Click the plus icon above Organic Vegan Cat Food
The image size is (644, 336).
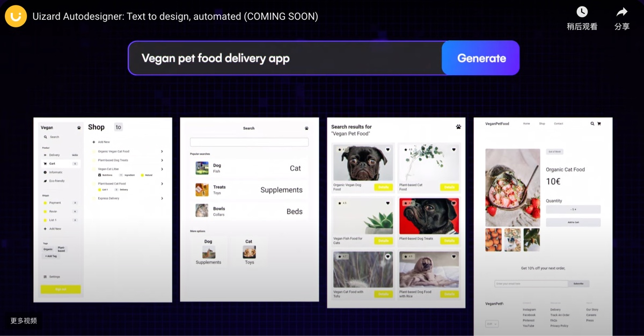pyautogui.click(x=94, y=142)
